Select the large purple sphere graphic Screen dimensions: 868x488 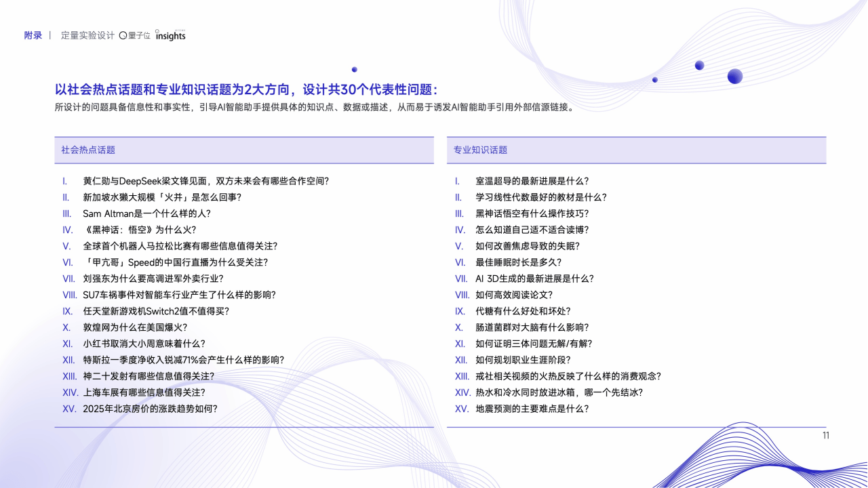pos(735,77)
